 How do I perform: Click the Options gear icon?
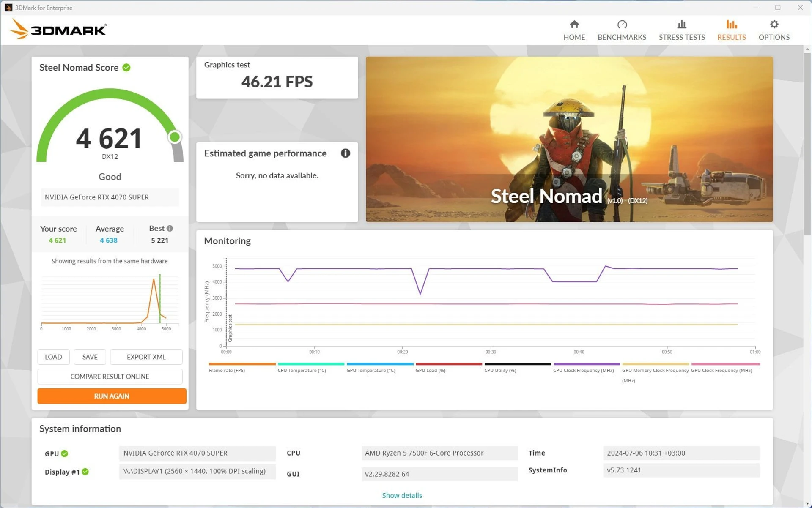[774, 24]
